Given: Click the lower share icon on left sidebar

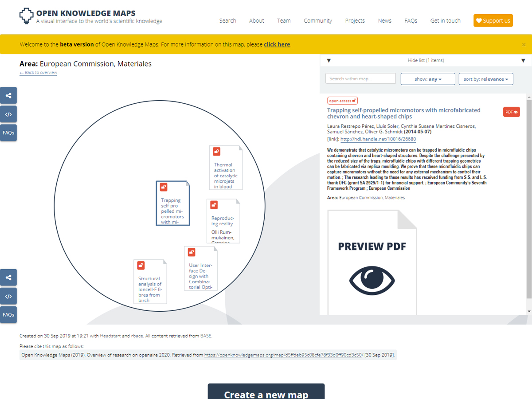Looking at the screenshot, I should tap(8, 278).
